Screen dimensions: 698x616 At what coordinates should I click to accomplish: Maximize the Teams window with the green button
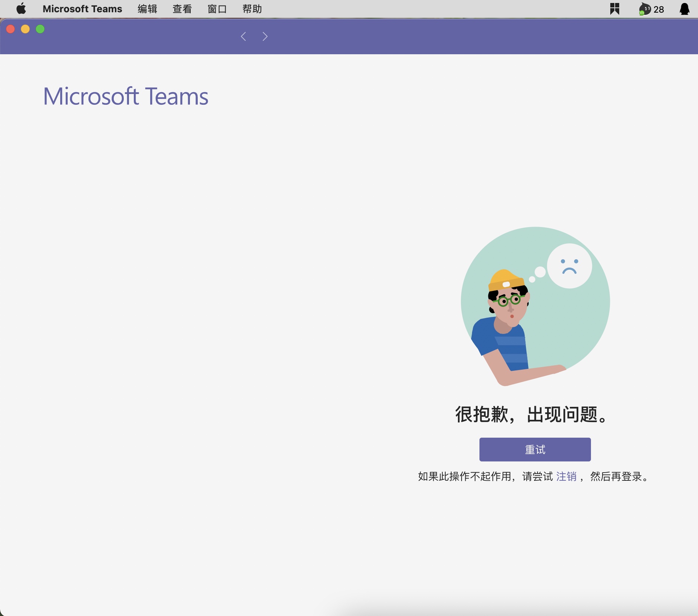(40, 29)
